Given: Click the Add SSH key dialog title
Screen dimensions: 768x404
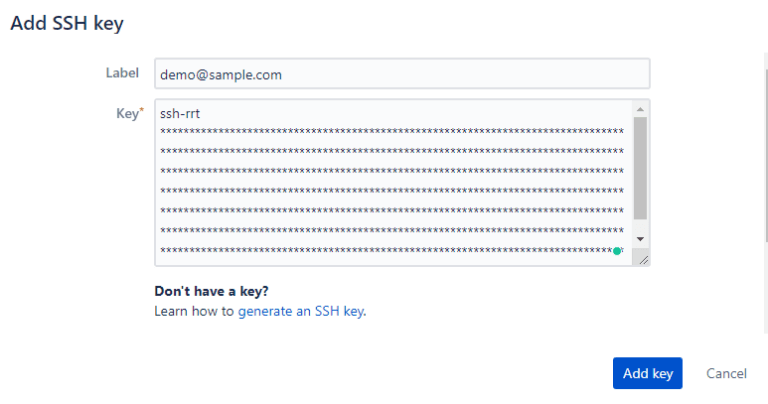Looking at the screenshot, I should pos(67,24).
